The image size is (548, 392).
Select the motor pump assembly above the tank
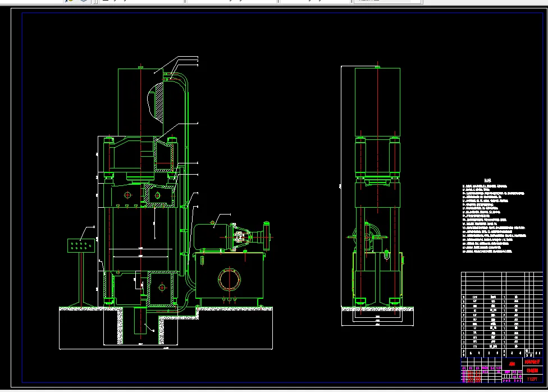(x=232, y=236)
